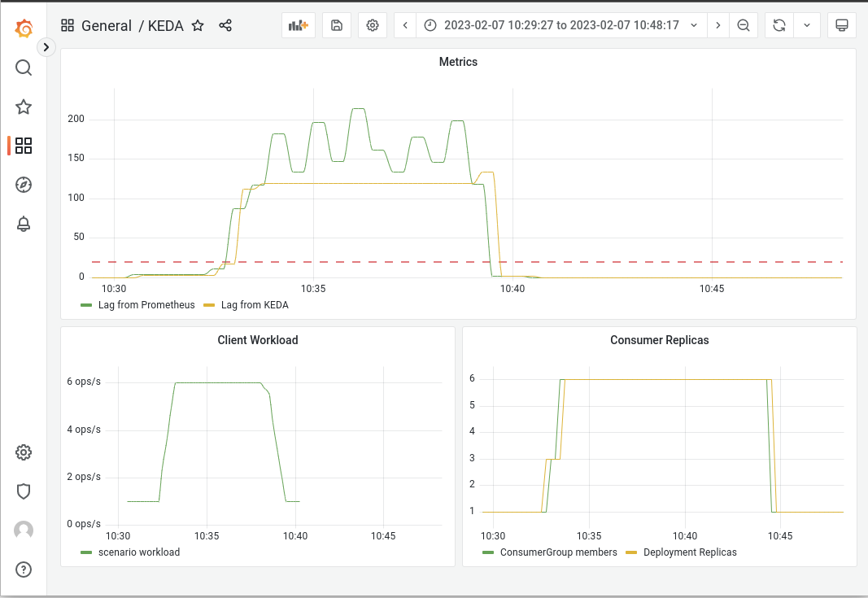Click the 2 ops/s axis label
Viewport: 868px width, 598px height.
(84, 477)
